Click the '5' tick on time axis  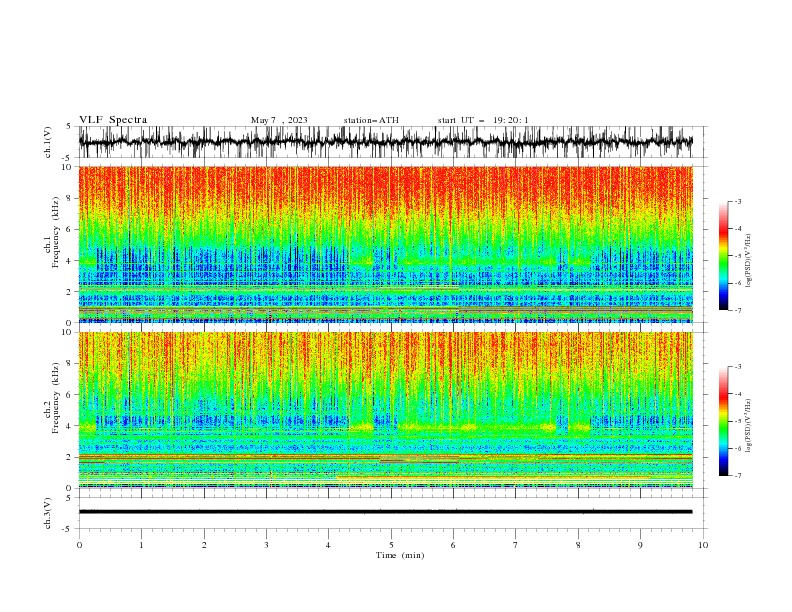(x=391, y=545)
